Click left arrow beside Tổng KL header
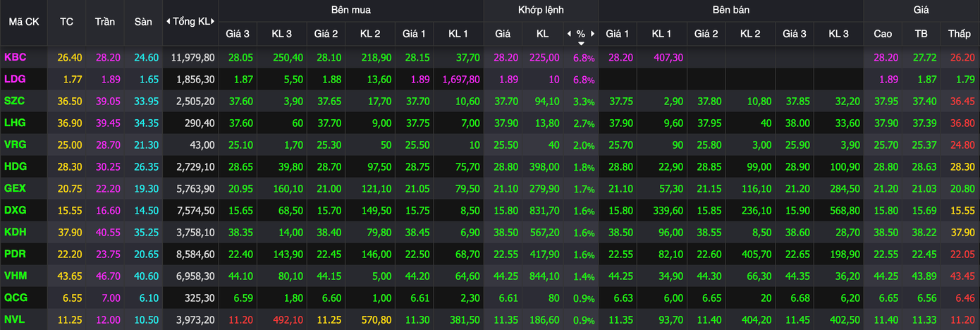Image resolution: width=980 pixels, height=330 pixels. [168, 22]
